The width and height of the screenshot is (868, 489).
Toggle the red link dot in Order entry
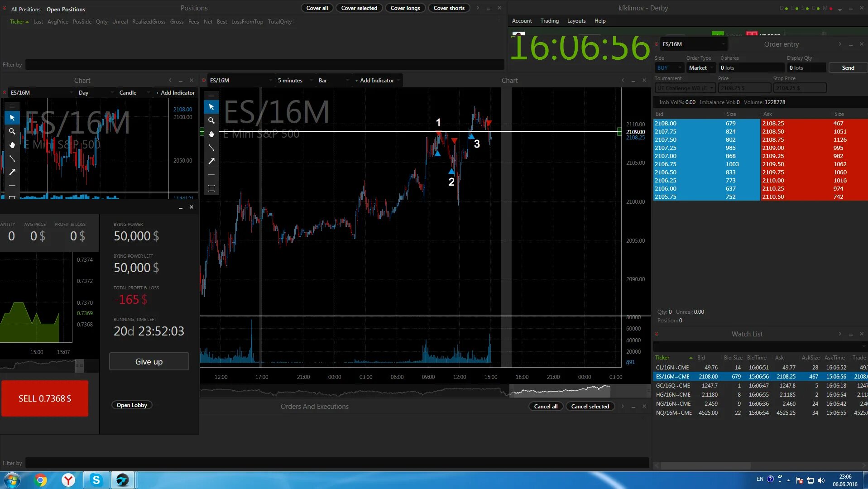click(657, 44)
